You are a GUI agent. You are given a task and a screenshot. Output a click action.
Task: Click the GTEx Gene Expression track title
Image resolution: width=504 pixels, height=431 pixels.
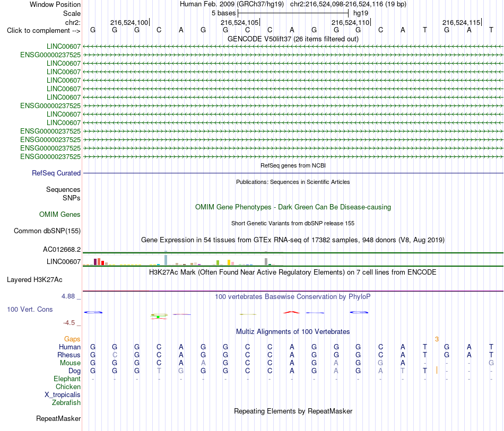coord(293,240)
